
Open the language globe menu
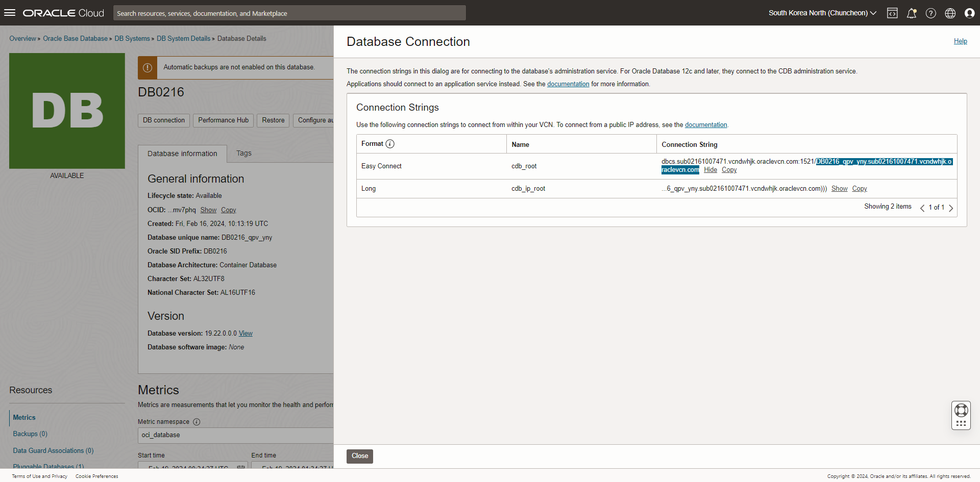click(x=950, y=13)
